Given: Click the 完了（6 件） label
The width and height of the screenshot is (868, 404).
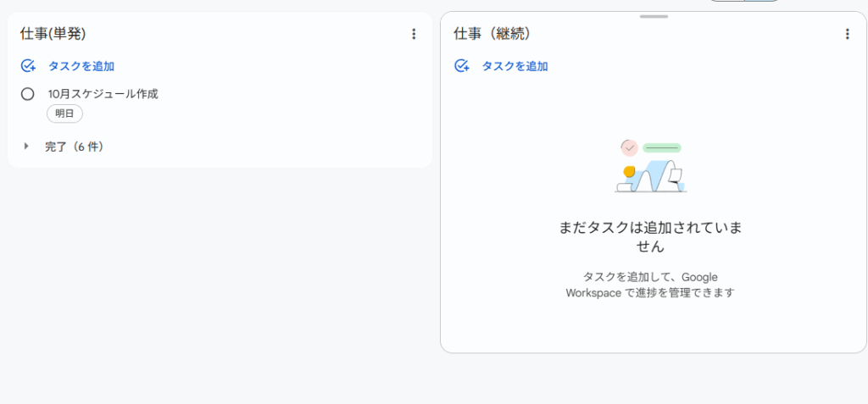Looking at the screenshot, I should click(x=75, y=147).
